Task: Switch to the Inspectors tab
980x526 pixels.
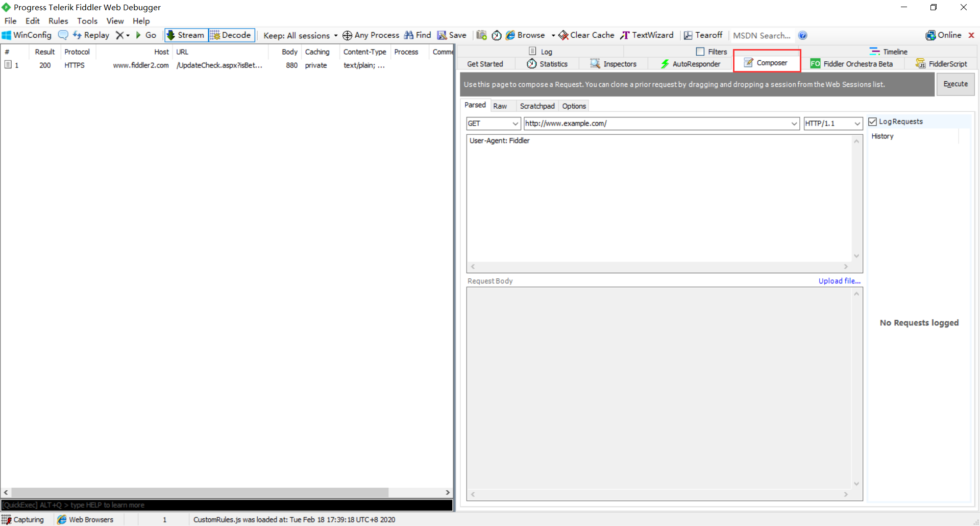Action: tap(614, 64)
